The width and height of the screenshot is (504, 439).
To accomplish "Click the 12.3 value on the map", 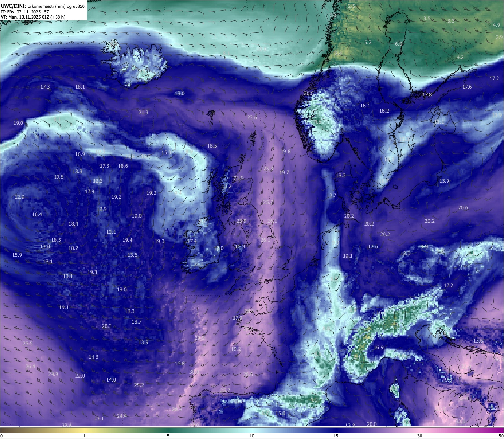I will pos(98,181).
